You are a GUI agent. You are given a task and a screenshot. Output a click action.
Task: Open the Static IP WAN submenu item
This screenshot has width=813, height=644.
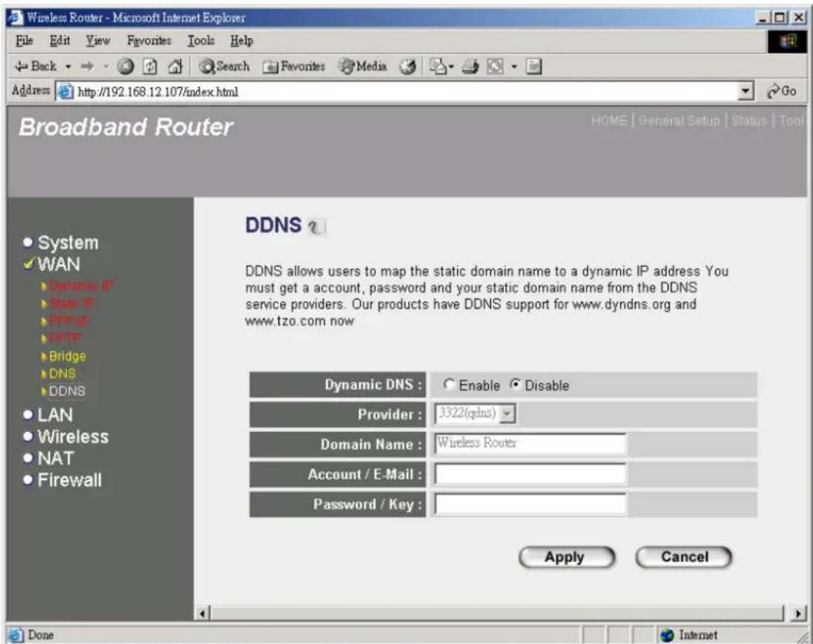[71, 303]
